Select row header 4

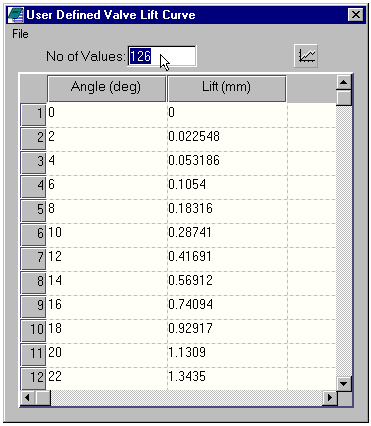pos(33,186)
